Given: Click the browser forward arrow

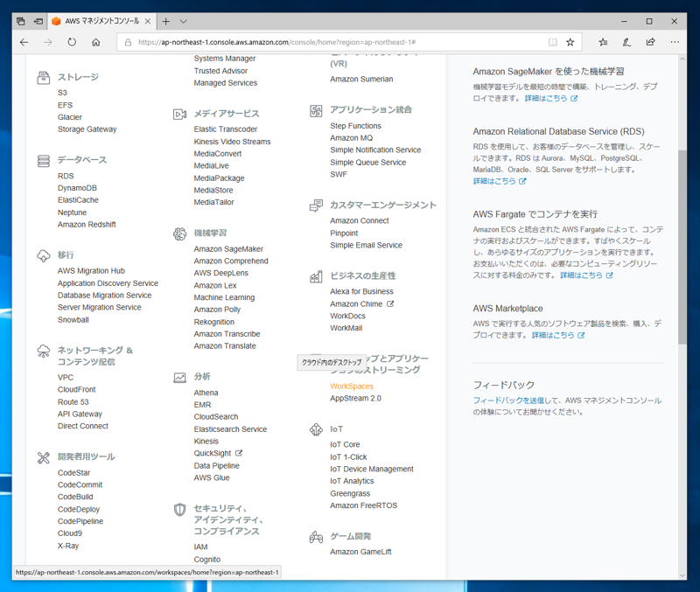Looking at the screenshot, I should pyautogui.click(x=48, y=42).
